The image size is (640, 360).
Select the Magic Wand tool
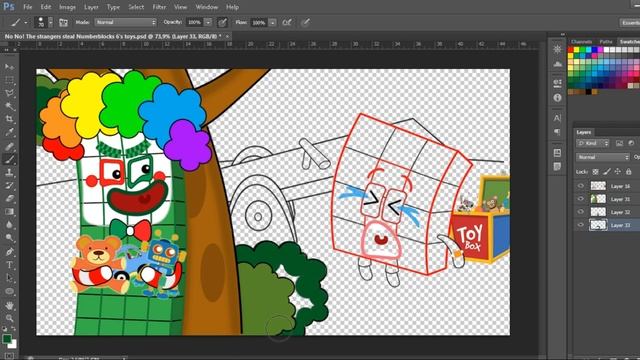(x=9, y=106)
